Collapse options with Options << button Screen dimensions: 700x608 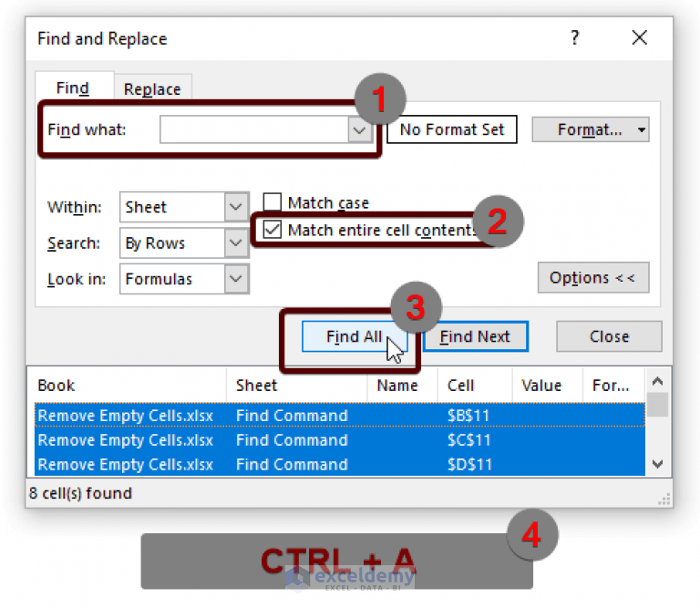click(x=592, y=278)
